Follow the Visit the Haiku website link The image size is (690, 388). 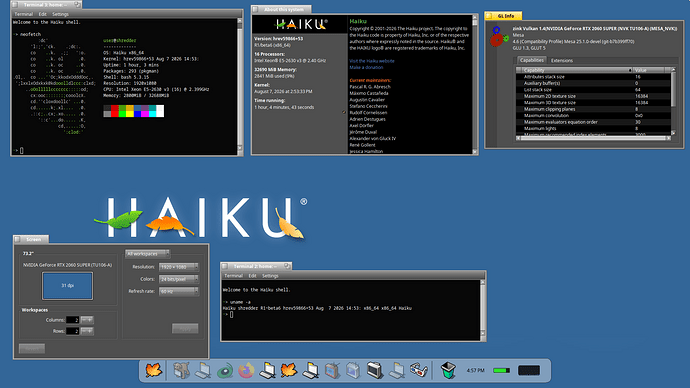(372, 61)
